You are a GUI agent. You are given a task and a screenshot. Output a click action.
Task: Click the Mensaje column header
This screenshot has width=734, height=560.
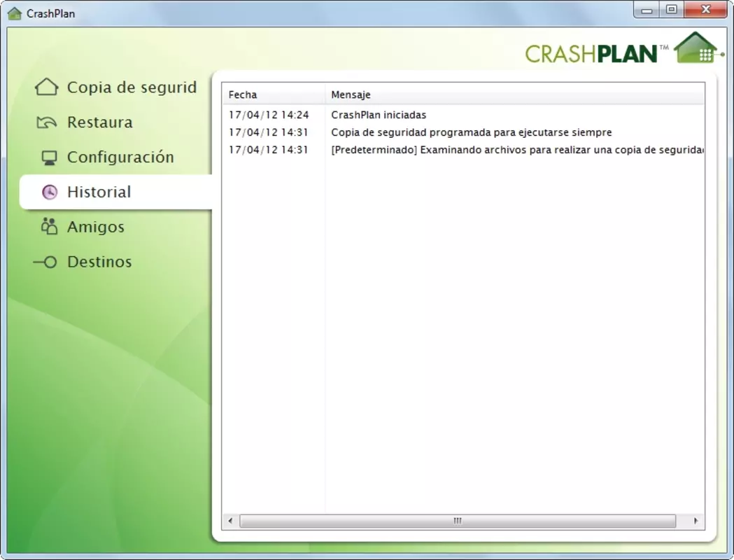coord(515,94)
